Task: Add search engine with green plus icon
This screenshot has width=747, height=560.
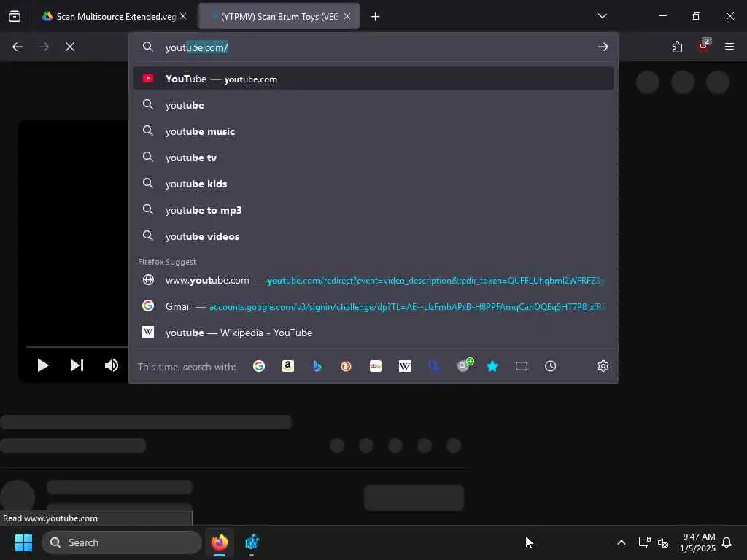Action: 464,365
